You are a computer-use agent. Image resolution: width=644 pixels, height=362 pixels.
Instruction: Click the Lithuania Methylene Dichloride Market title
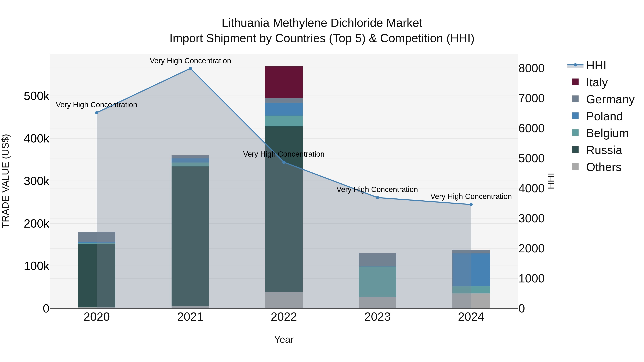pos(322,23)
